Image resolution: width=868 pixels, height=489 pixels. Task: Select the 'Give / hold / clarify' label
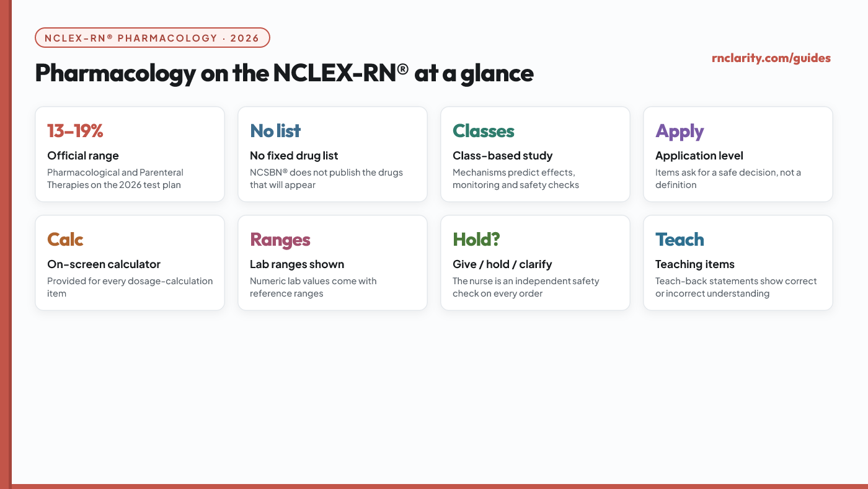tap(502, 264)
